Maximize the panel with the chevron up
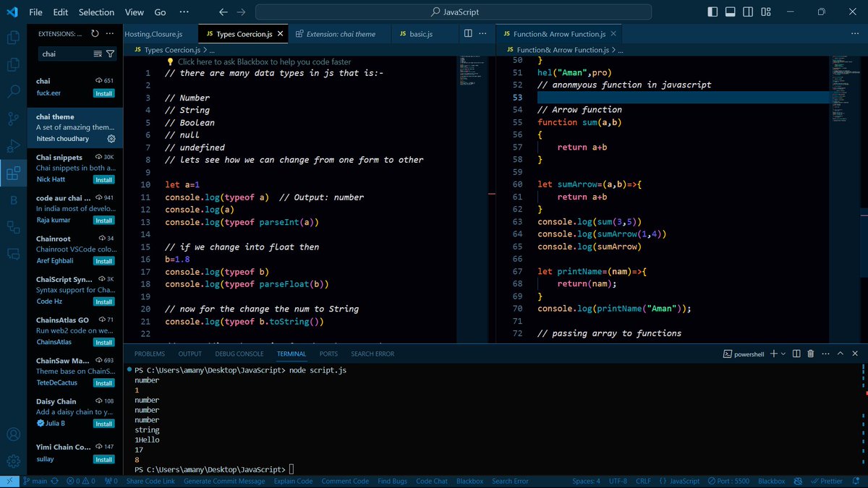This screenshot has width=868, height=488. 841,354
